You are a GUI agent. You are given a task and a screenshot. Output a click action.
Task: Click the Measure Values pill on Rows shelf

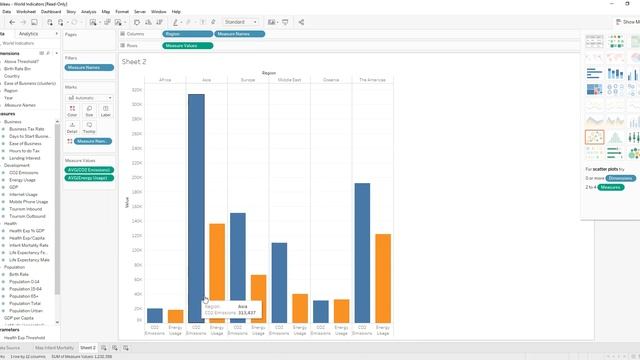tap(187, 46)
